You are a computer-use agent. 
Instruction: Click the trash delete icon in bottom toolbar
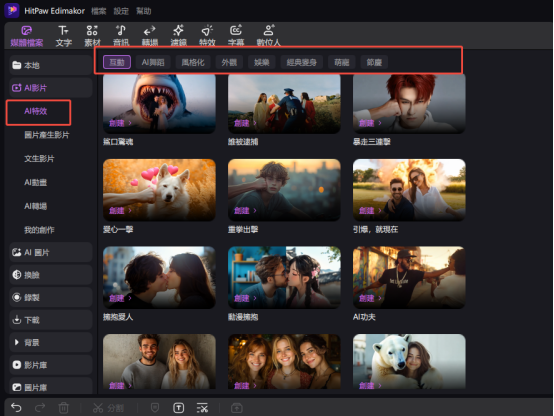[64, 408]
